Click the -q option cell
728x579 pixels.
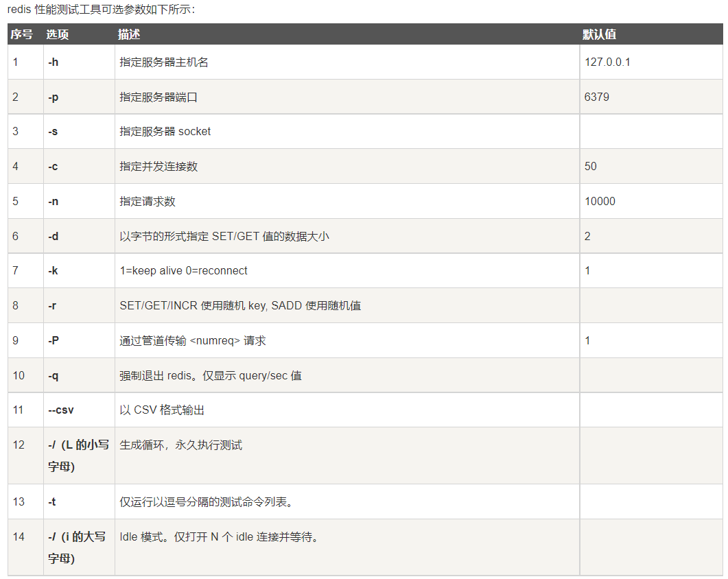pos(54,376)
